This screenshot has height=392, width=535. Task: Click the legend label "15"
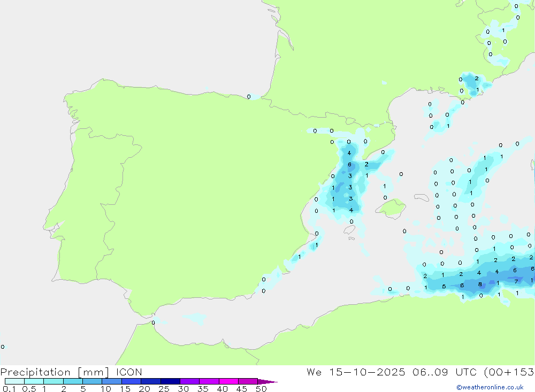click(125, 389)
